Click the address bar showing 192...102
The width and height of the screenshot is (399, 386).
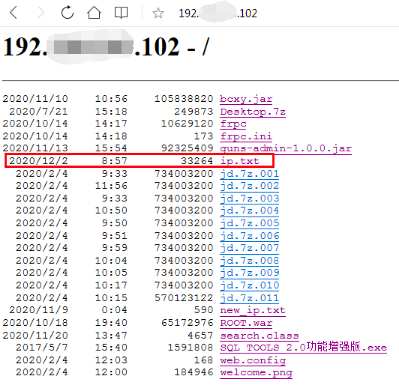(218, 13)
